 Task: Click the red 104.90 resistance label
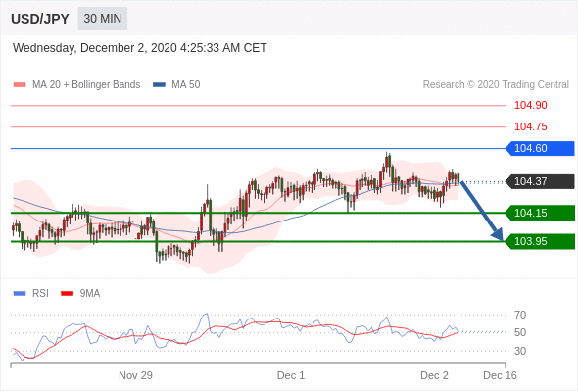click(x=531, y=105)
